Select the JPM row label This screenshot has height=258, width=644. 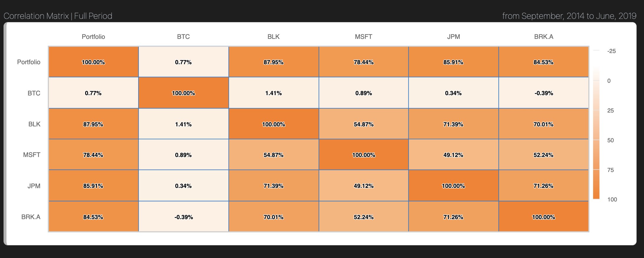click(x=34, y=186)
